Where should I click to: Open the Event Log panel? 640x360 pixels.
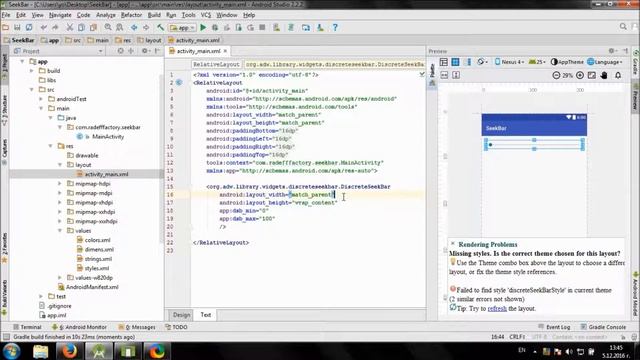tap(554, 327)
